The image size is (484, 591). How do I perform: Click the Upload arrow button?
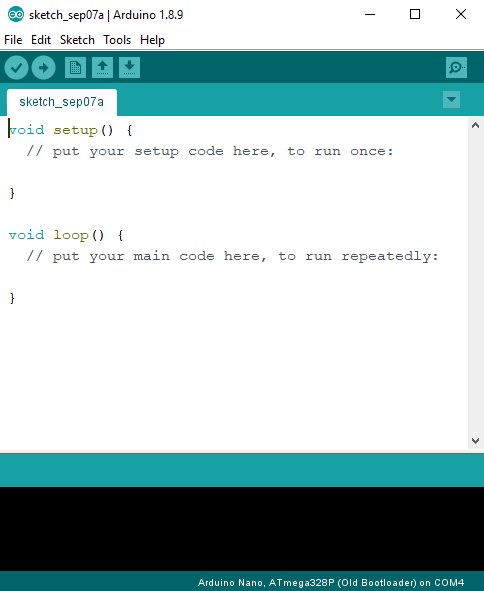43,68
